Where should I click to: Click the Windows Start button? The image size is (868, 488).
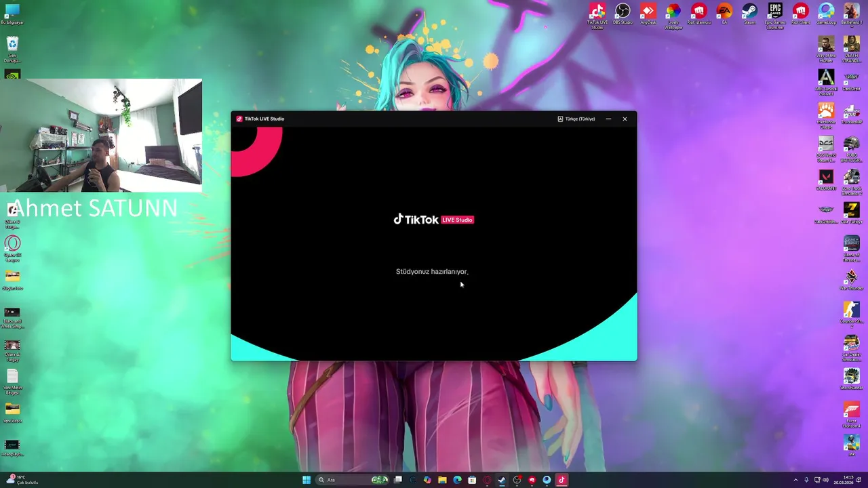pos(307,480)
